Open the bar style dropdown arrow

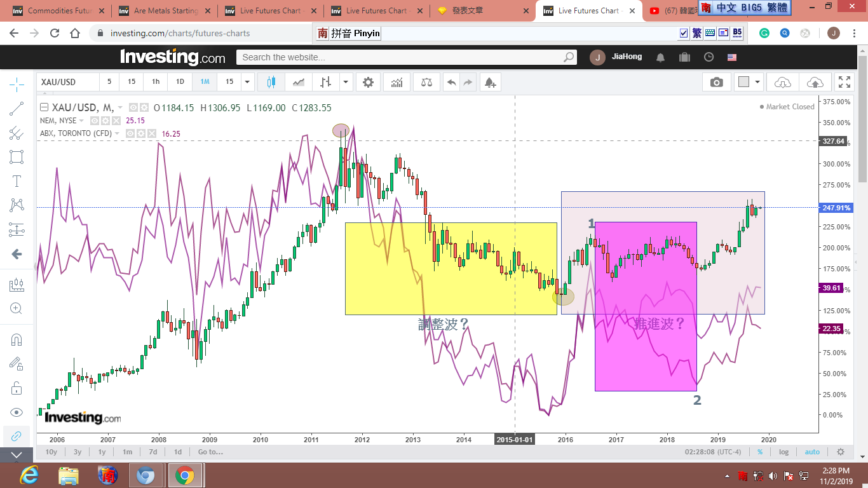[346, 82]
